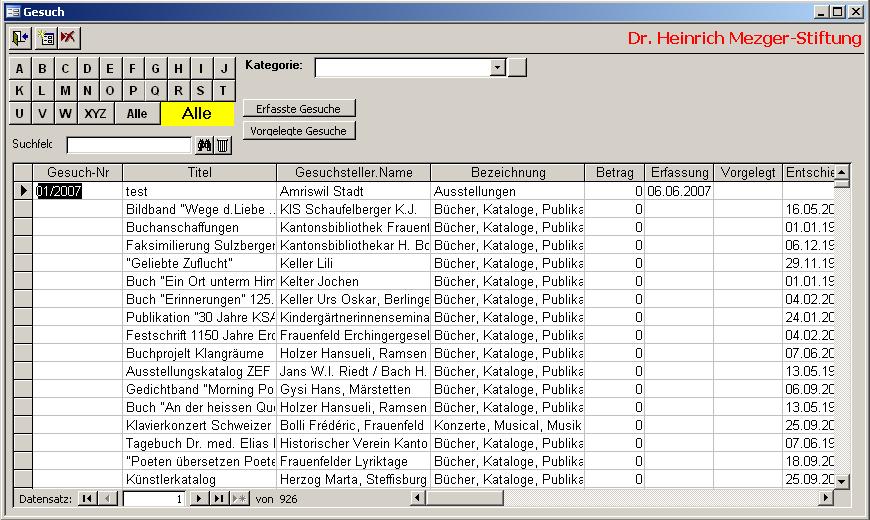Show Erfasste Gesuche
The image size is (870, 520).
pos(298,108)
